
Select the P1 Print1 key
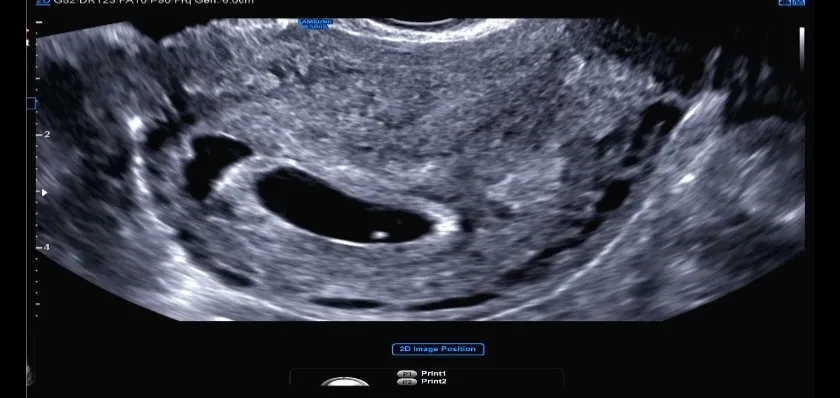pyautogui.click(x=407, y=374)
